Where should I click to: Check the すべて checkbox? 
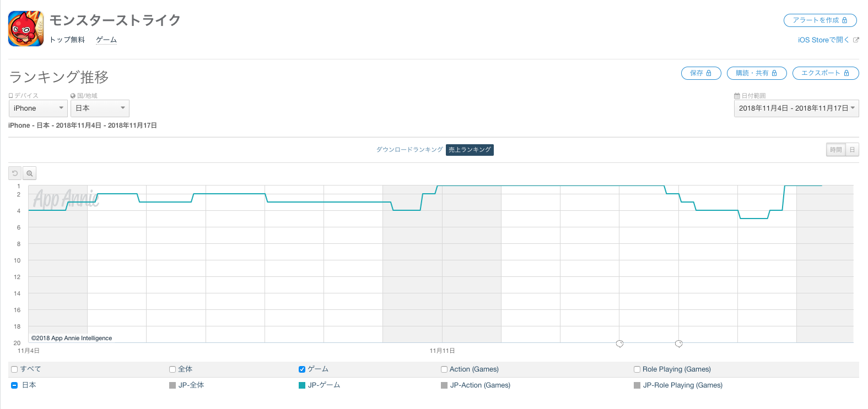tap(14, 369)
